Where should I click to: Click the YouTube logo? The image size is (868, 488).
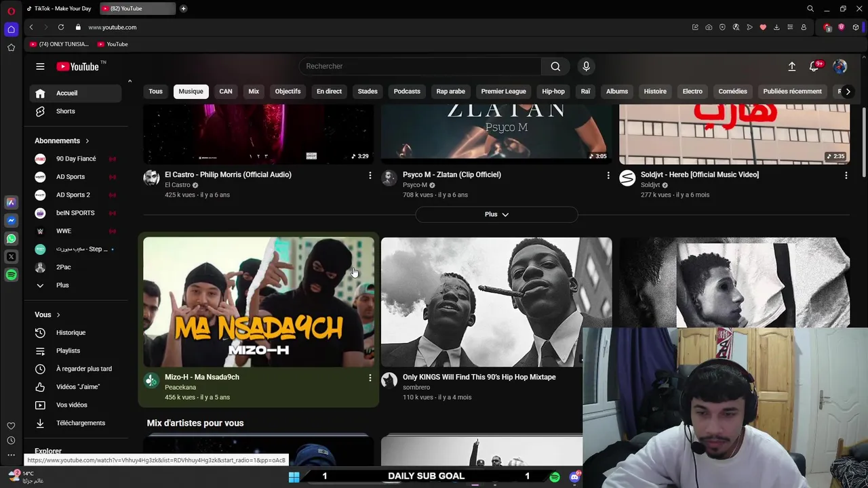pyautogui.click(x=78, y=66)
